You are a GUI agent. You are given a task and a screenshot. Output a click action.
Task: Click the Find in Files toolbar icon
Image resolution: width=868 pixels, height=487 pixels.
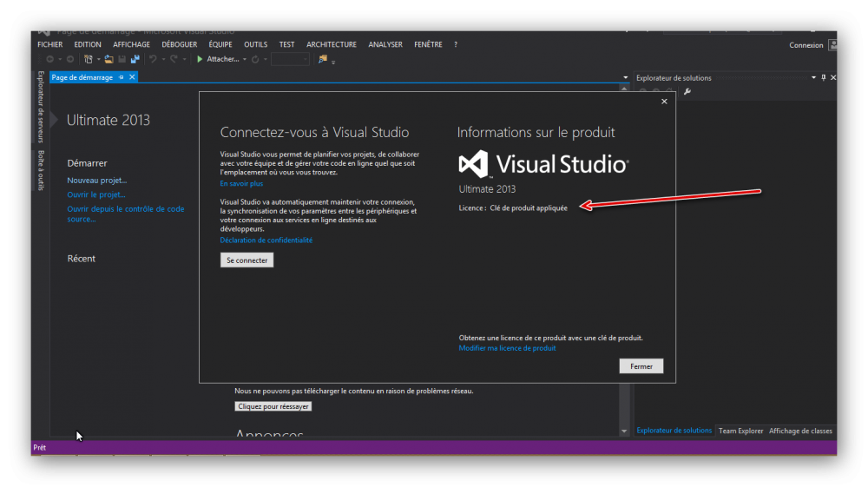coord(323,59)
